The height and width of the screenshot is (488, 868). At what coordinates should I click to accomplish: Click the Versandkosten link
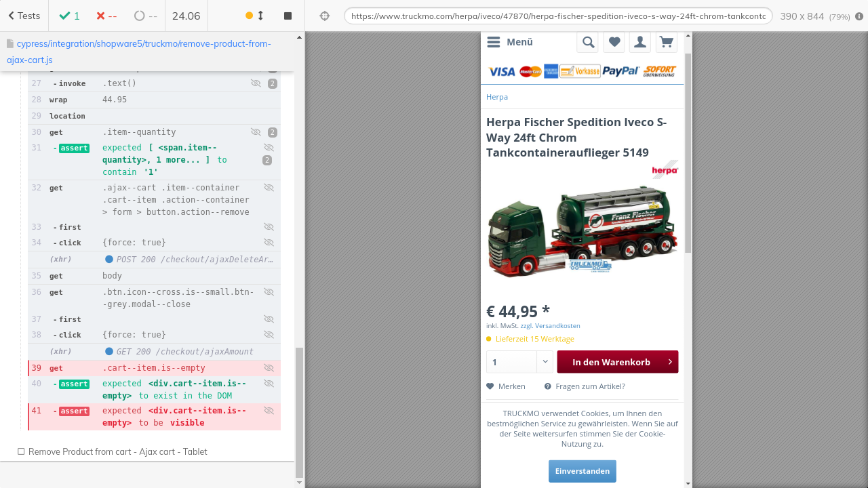559,326
